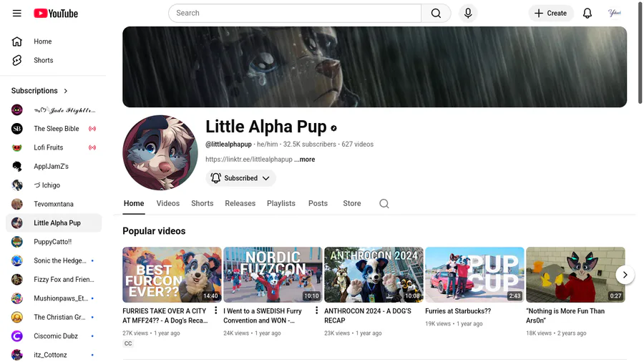644x362 pixels.
Task: Click the search magnifier button
Action: pyautogui.click(x=436, y=13)
